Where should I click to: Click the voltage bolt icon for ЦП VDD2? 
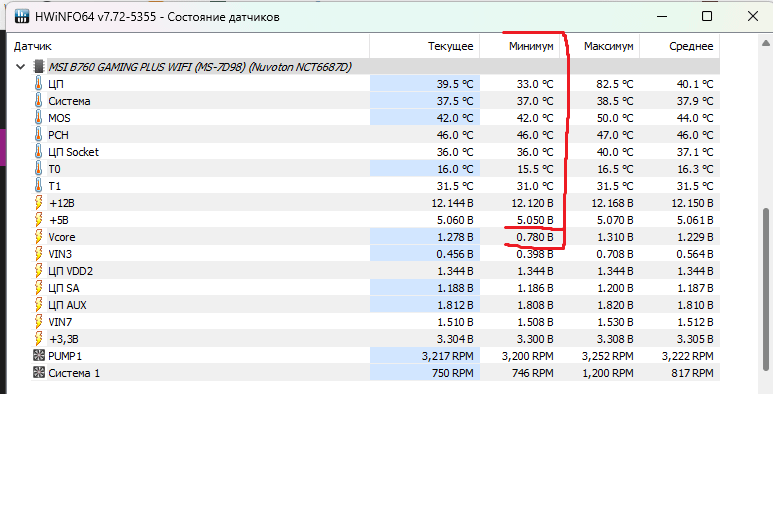point(38,271)
